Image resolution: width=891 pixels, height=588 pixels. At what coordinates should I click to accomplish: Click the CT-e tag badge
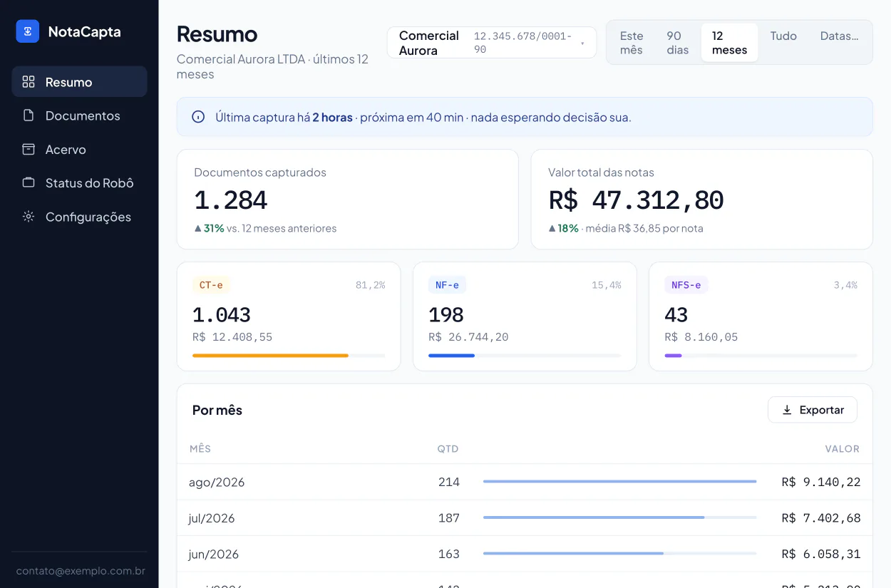click(x=211, y=285)
